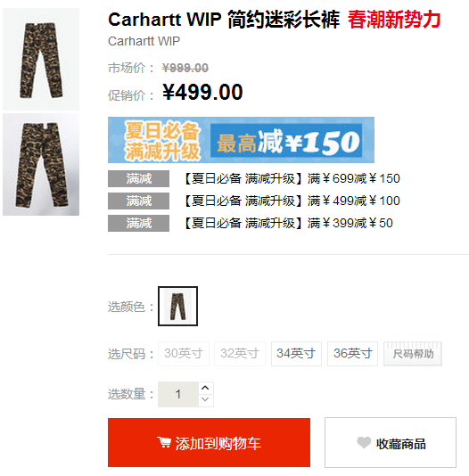Increase quantity with the up arrow
Viewport: 469px width, 476px height.
205,388
